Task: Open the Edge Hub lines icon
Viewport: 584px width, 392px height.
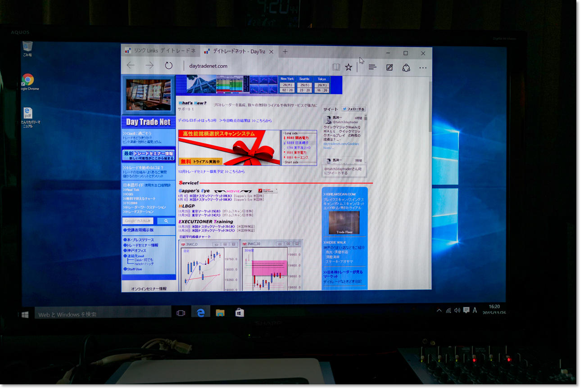Action: click(x=372, y=67)
